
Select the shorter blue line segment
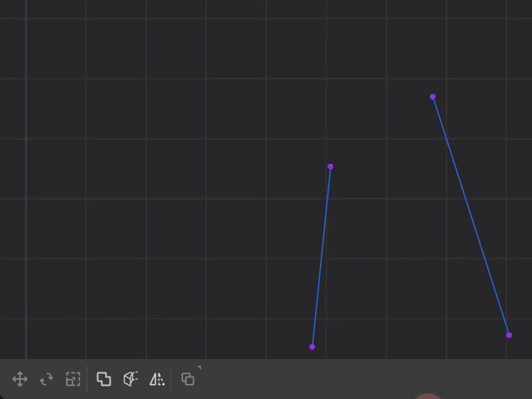click(x=322, y=257)
